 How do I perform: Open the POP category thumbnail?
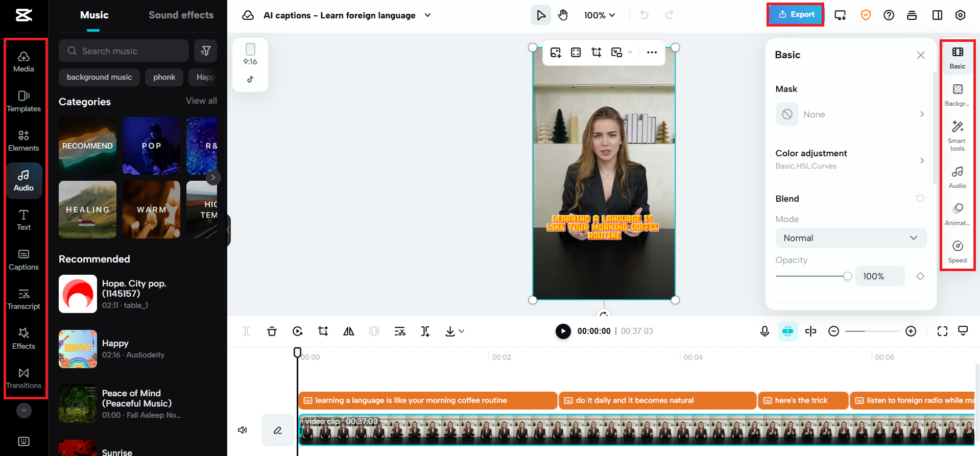tap(151, 146)
